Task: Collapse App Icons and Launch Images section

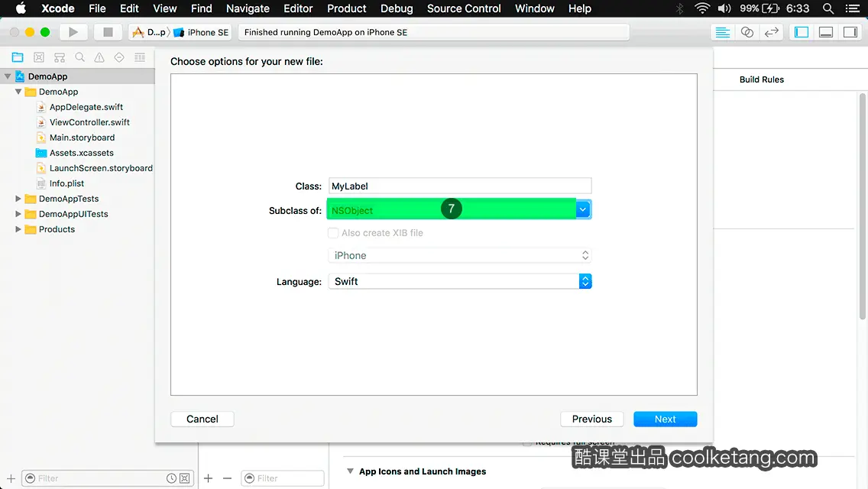Action: [350, 471]
